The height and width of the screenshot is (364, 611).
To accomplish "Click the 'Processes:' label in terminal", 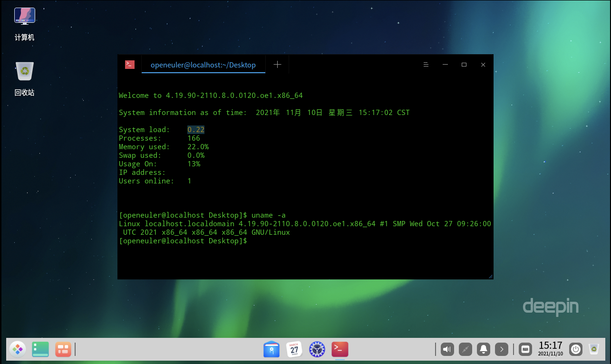I will coord(140,138).
